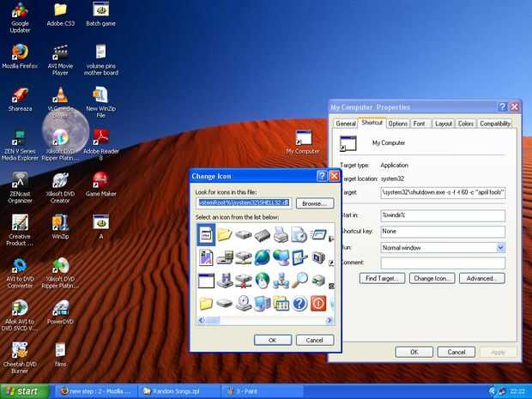
Task: Click the Change Icon... button in Properties
Action: (x=432, y=278)
